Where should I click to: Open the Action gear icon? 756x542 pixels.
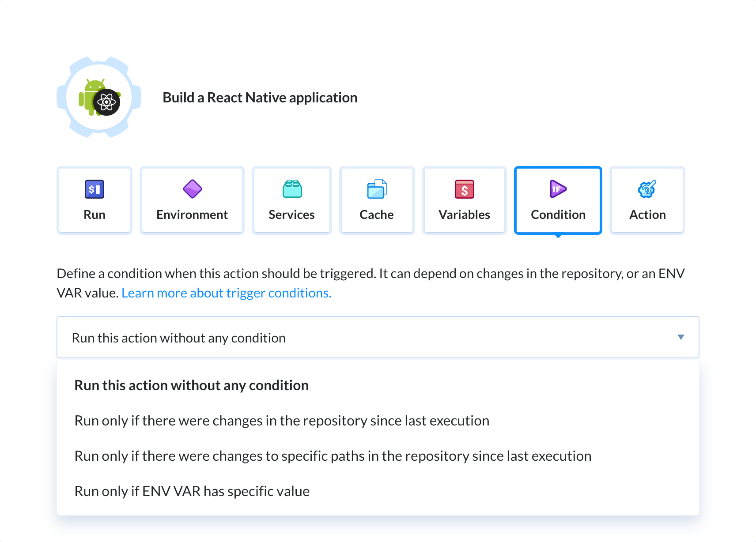(647, 188)
